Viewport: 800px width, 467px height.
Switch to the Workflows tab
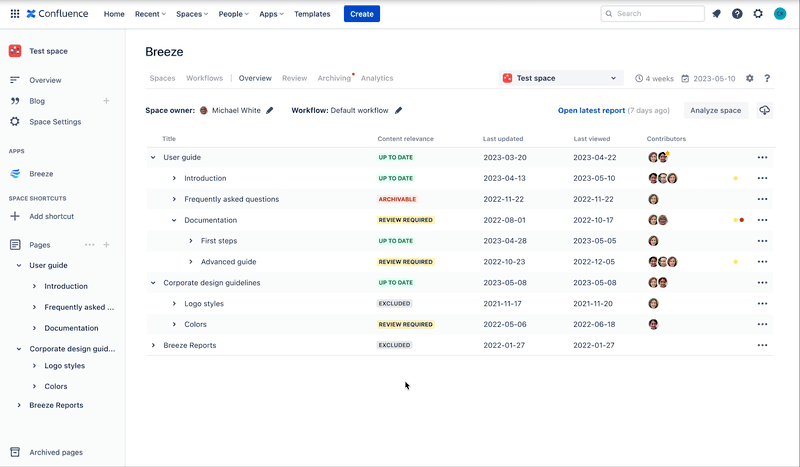click(x=205, y=78)
